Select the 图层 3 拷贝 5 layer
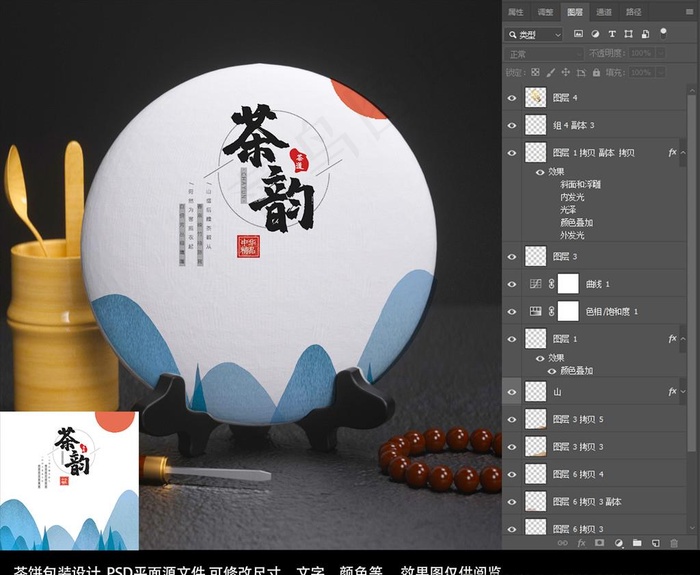 [594, 419]
